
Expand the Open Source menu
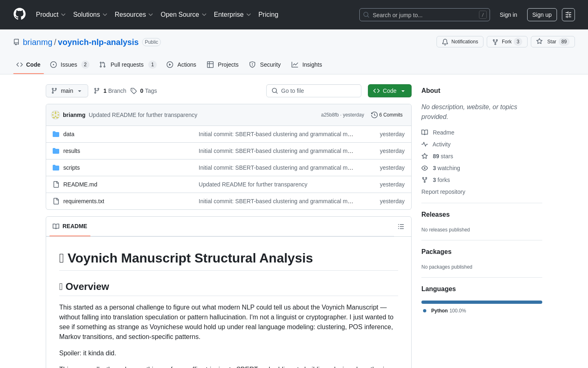(184, 14)
